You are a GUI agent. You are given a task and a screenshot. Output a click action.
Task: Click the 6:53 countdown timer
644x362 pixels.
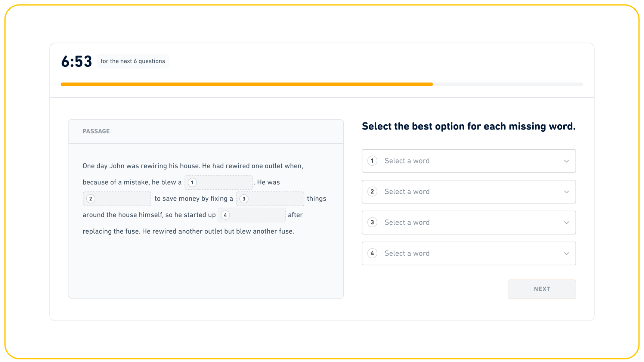click(x=76, y=61)
